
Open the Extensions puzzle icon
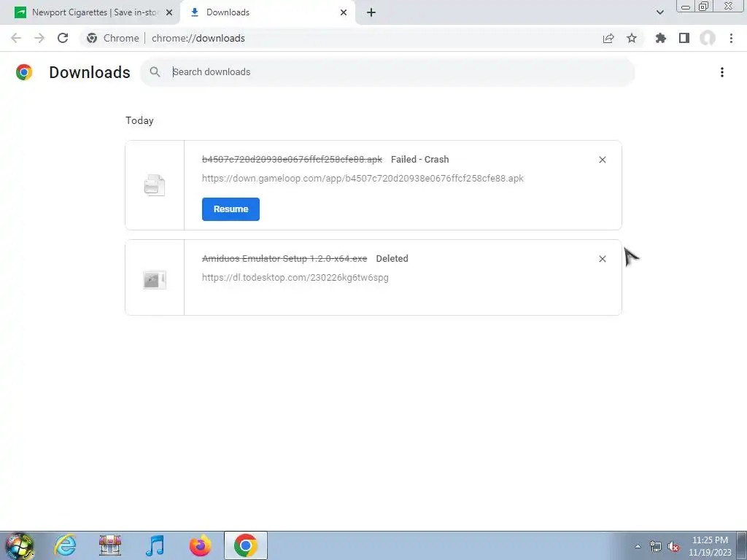661,38
